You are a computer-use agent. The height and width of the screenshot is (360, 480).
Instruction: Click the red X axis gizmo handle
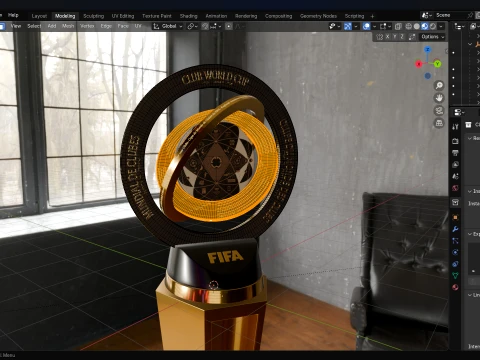[419, 64]
